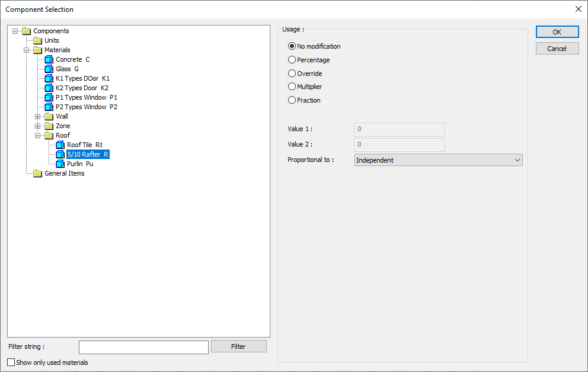Click the Concrete C material cube icon
The height and width of the screenshot is (372, 588).
coord(49,59)
